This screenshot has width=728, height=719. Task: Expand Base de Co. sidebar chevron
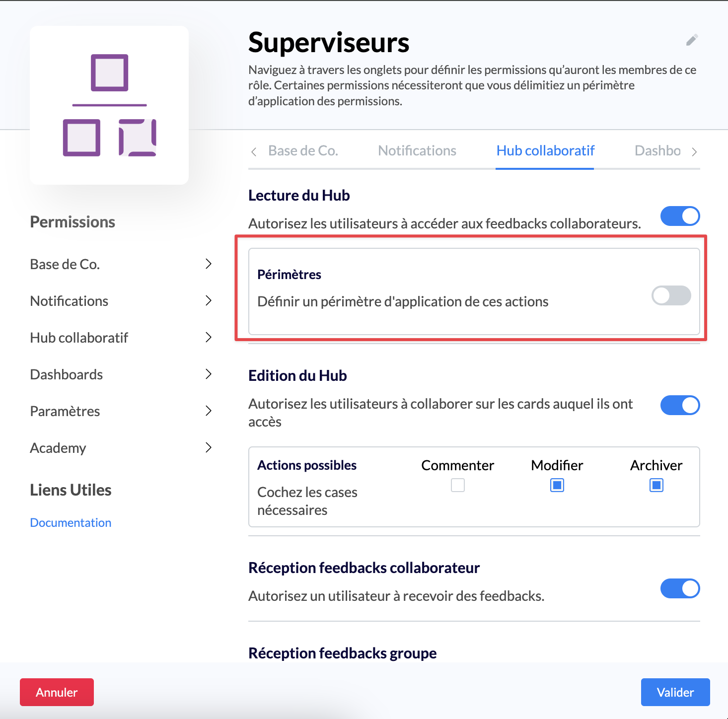tap(209, 264)
